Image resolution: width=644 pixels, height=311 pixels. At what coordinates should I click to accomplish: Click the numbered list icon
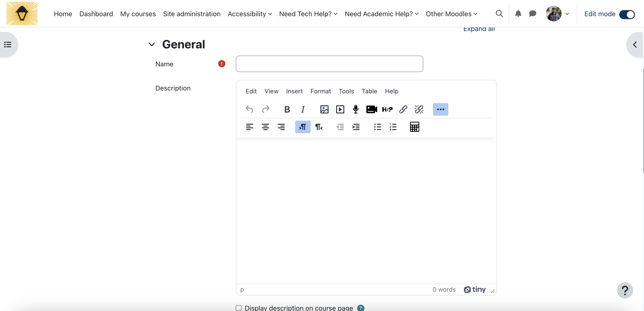[393, 127]
